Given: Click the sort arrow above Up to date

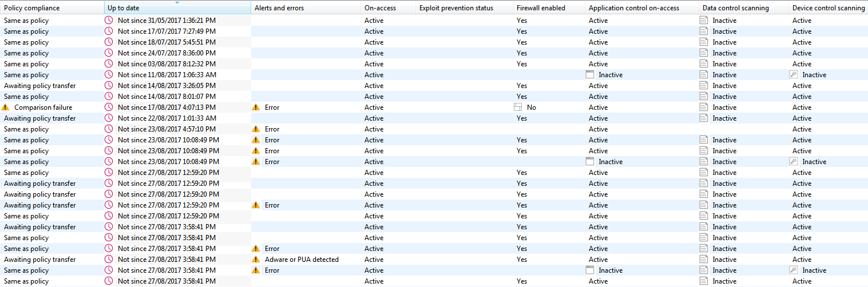Looking at the screenshot, I should (x=177, y=3).
